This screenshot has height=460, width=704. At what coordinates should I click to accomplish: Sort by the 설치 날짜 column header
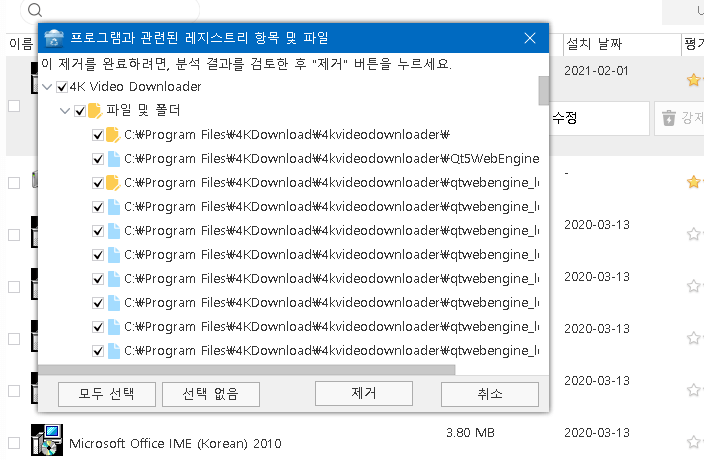[621, 44]
